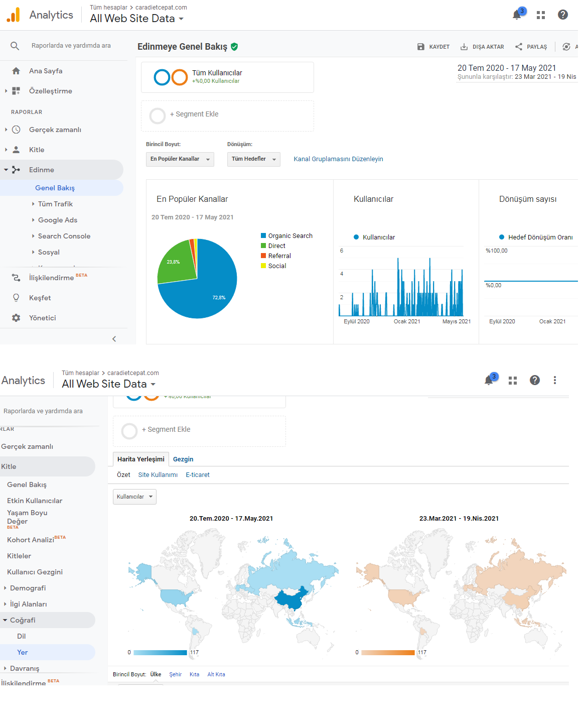Click the PAYLAŞ share icon
The image size is (588, 725).
pos(519,47)
